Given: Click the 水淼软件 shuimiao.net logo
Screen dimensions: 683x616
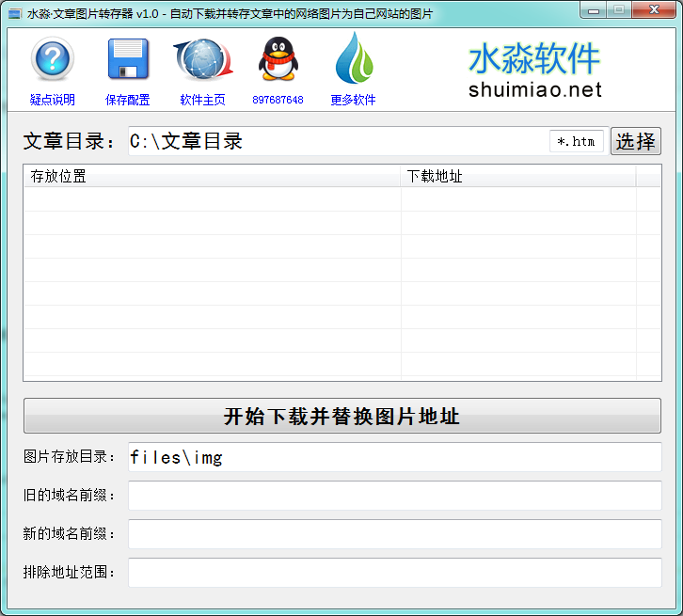Looking at the screenshot, I should point(534,71).
